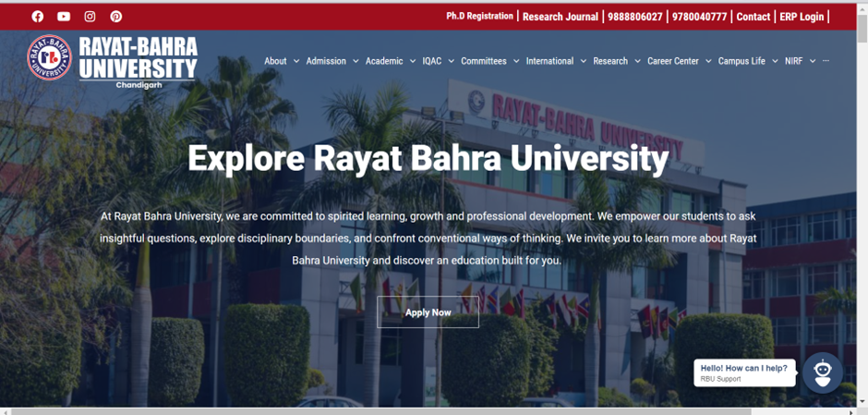Open the ERP Login link
This screenshot has height=415, width=868.
pos(802,17)
